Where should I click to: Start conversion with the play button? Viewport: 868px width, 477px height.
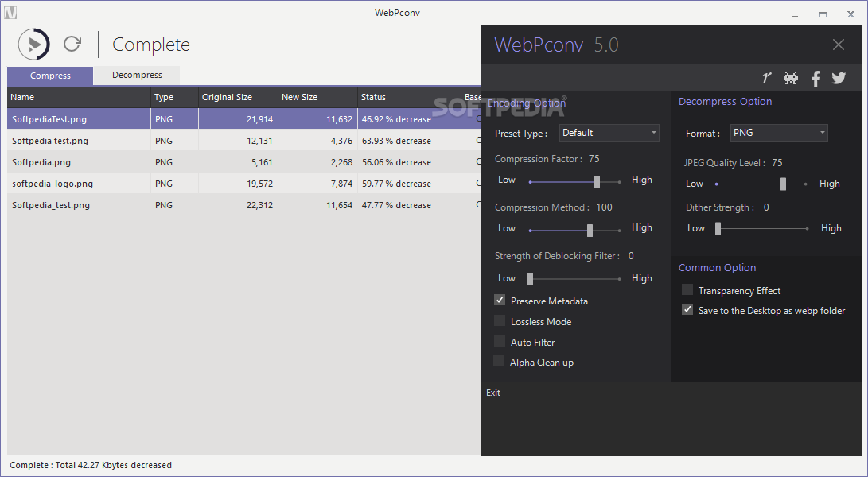(x=33, y=45)
